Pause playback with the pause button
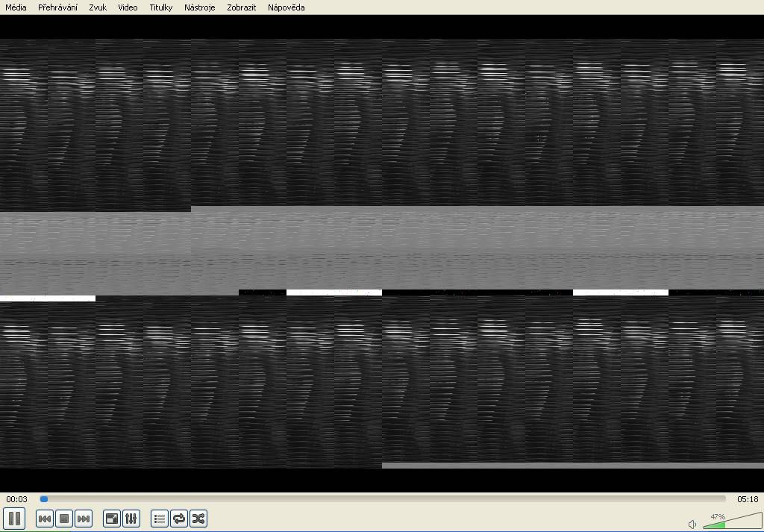 [x=14, y=519]
